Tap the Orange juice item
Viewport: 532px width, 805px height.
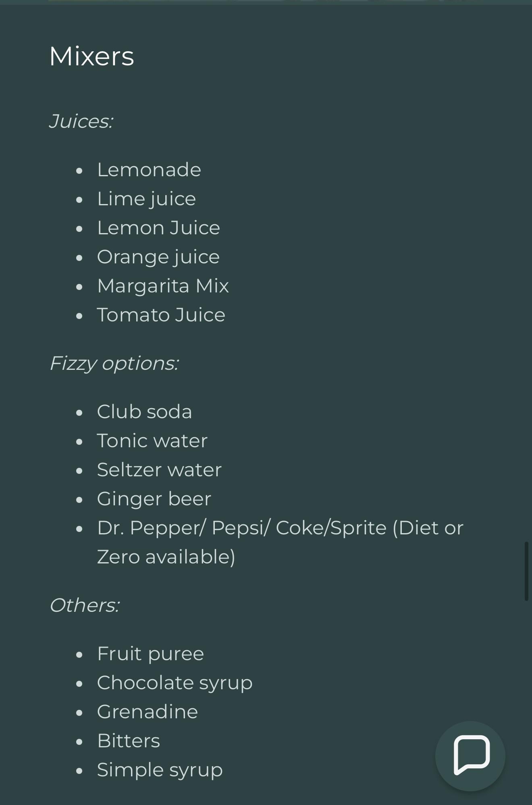click(x=158, y=257)
